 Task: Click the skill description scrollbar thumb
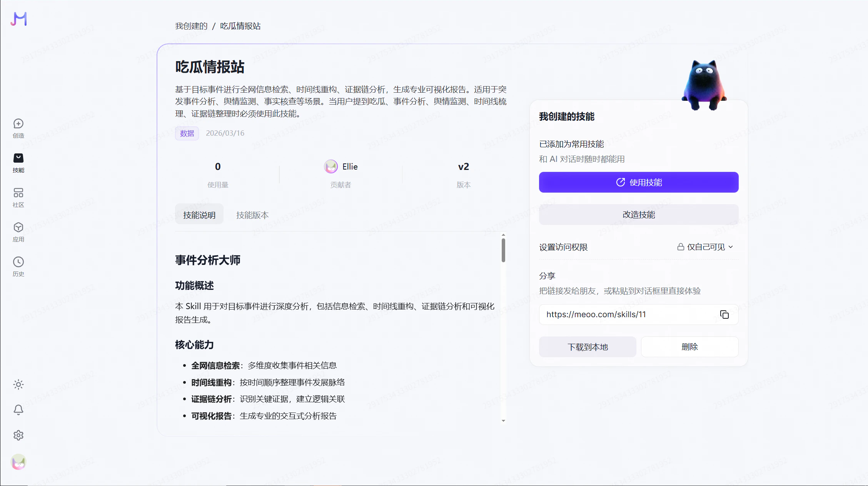pos(503,250)
